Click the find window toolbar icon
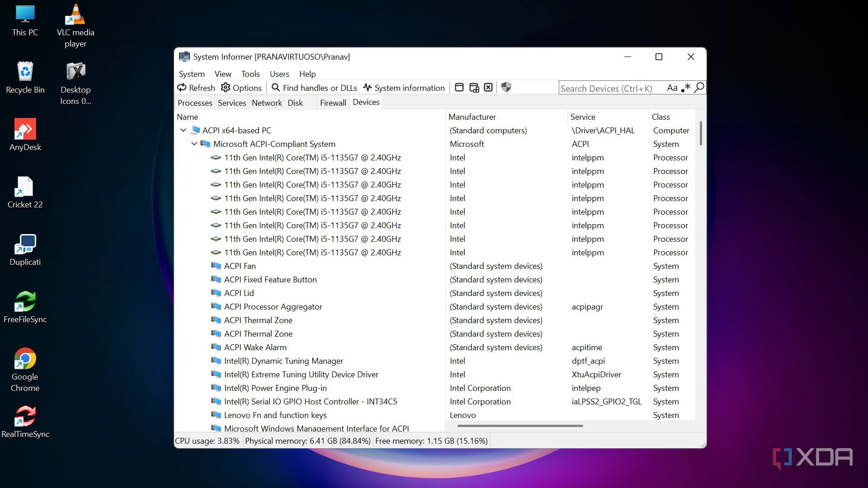868x488 pixels. [x=459, y=88]
